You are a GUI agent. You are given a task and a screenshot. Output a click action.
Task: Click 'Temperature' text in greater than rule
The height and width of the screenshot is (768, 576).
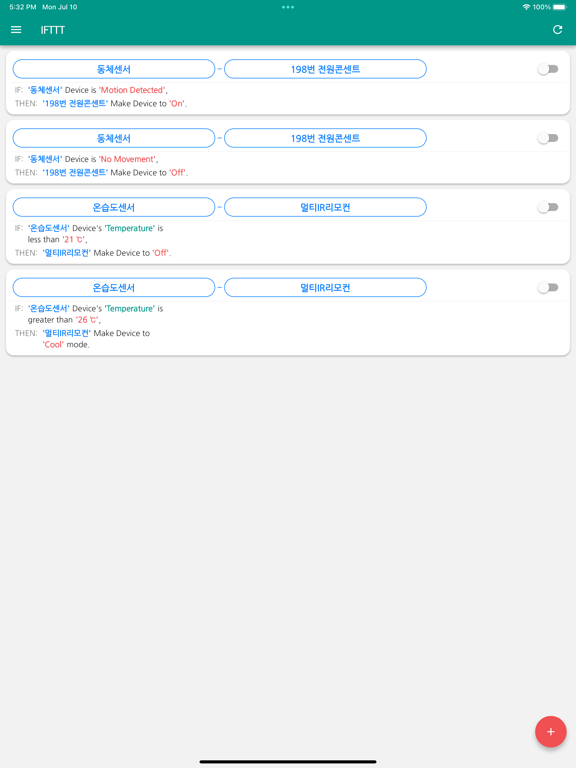coord(130,309)
